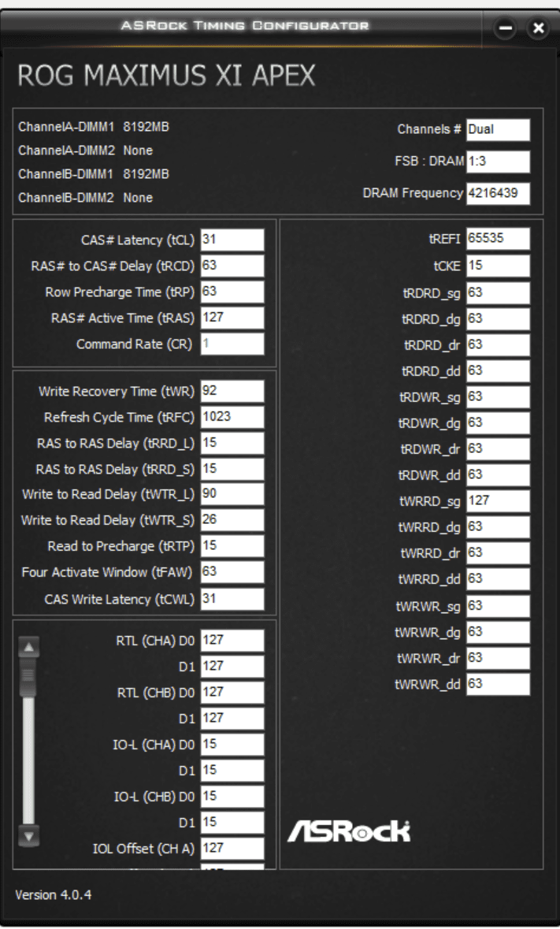The image size is (560, 929).
Task: Click the ROG MAXIMUS XI APEX heading
Action: [x=166, y=75]
